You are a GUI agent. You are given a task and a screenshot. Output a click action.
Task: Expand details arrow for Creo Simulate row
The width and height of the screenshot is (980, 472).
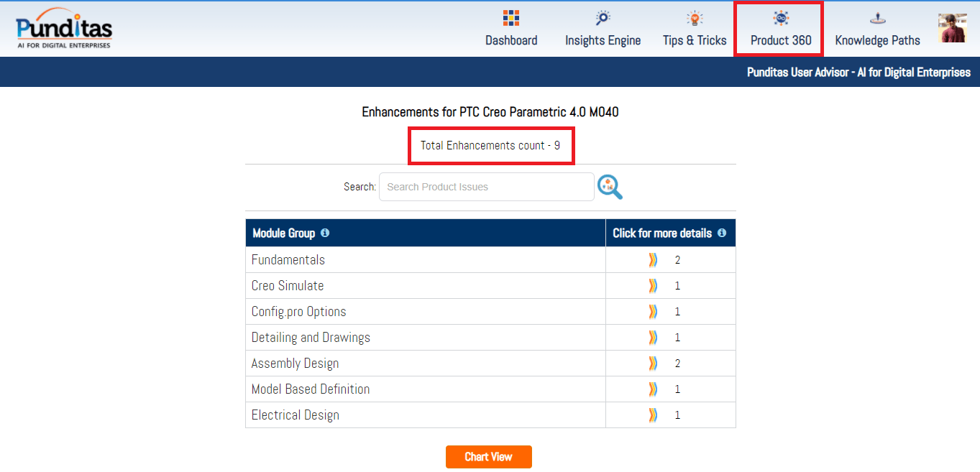pos(653,286)
